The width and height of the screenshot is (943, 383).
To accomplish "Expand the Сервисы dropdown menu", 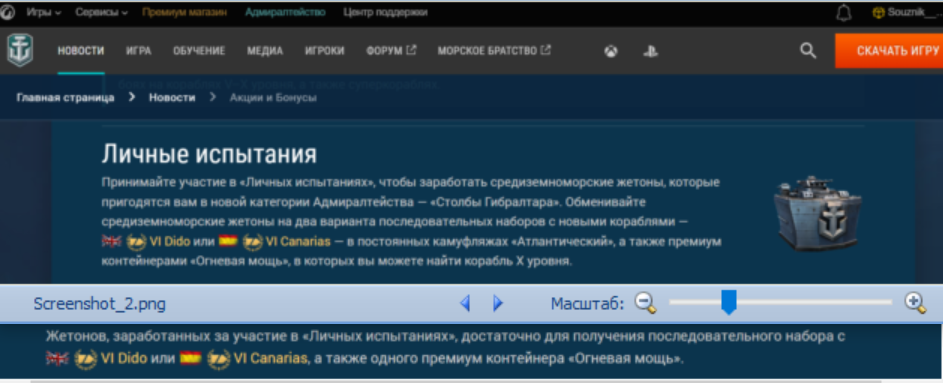I will coord(101,12).
